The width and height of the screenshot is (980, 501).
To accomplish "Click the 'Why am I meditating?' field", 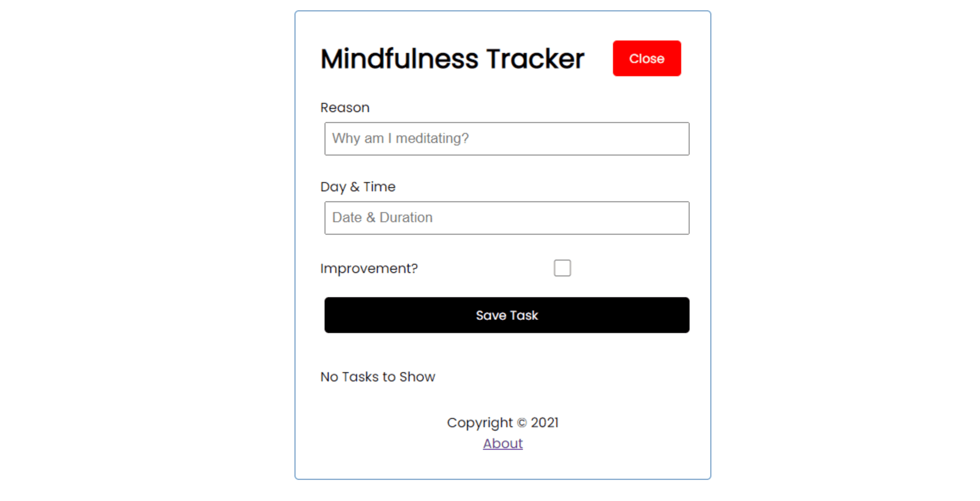I will click(506, 139).
